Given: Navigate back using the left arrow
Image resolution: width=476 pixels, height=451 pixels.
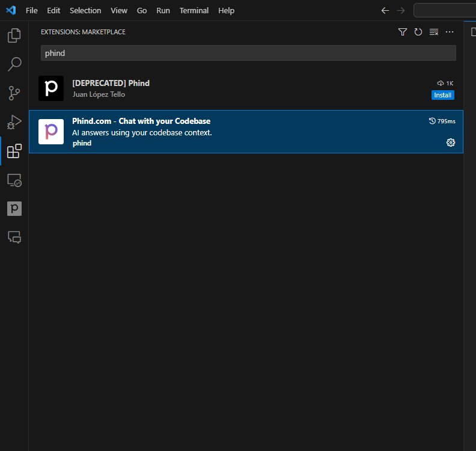Looking at the screenshot, I should (385, 10).
